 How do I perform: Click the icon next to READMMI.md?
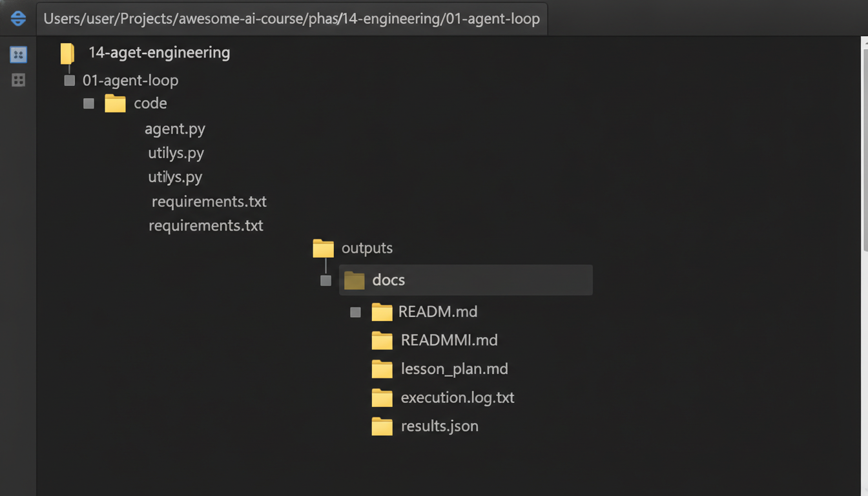pos(382,340)
